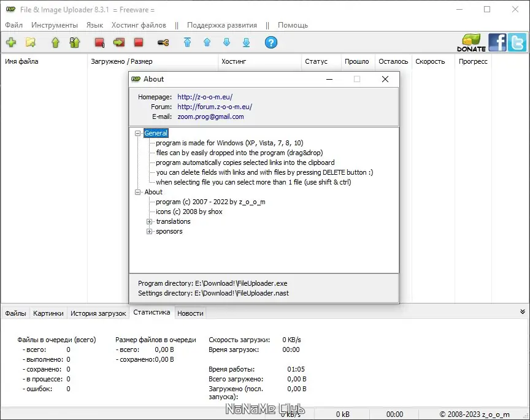
Task: Open the Поддержка развития menu
Action: [221, 25]
